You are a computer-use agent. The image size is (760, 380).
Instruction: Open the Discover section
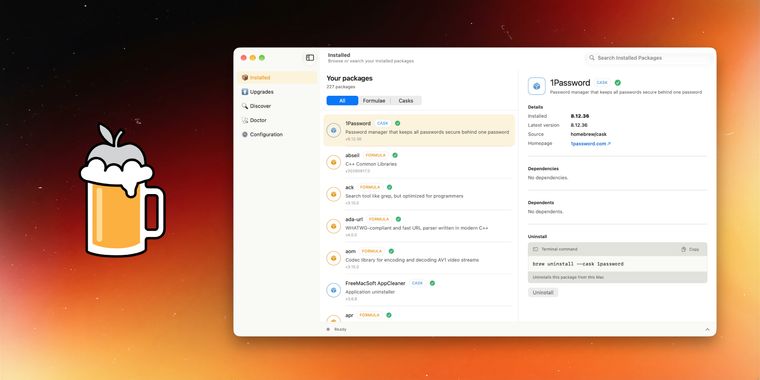coord(277,106)
